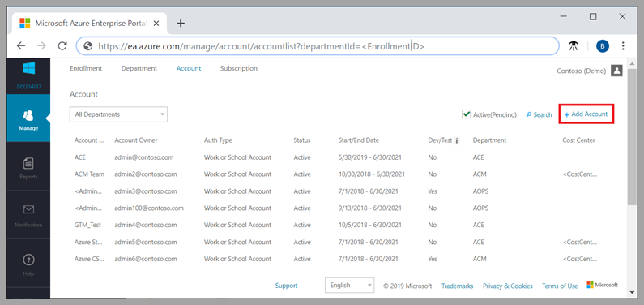Close the Microsoft Azure Enterprise Portal tab

pyautogui.click(x=156, y=23)
